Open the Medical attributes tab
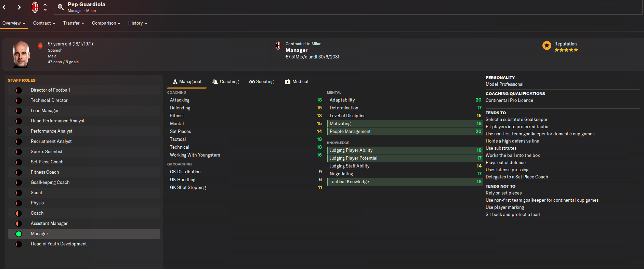 297,82
